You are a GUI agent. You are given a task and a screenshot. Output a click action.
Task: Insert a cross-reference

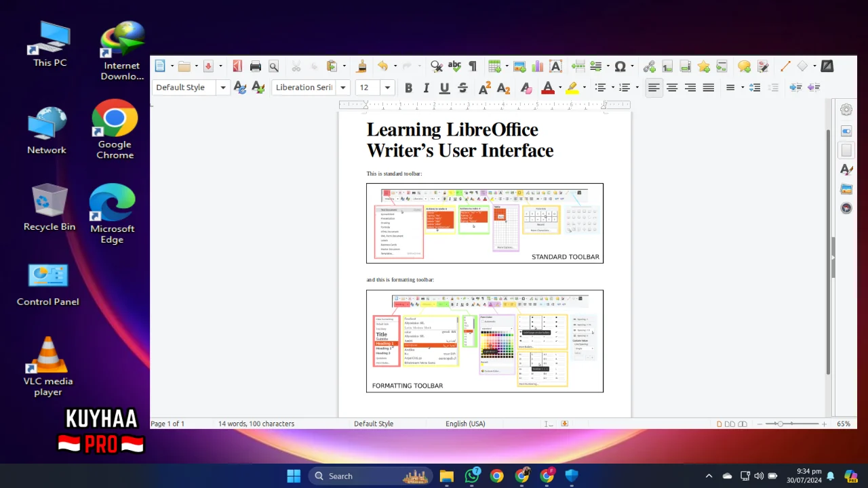tap(722, 66)
